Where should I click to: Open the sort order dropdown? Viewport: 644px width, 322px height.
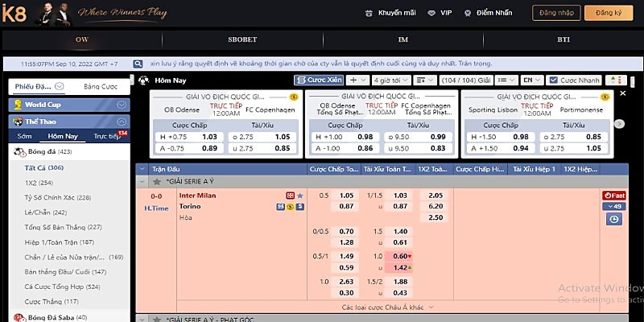click(425, 80)
